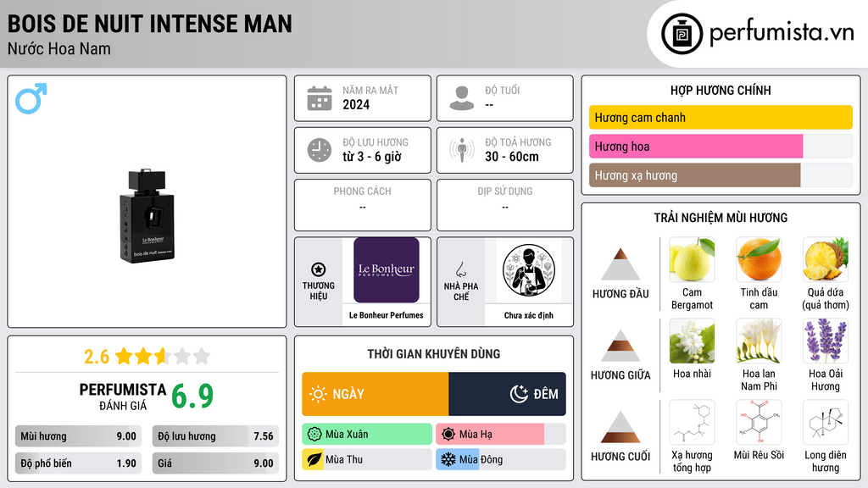Image resolution: width=868 pixels, height=488 pixels.
Task: Open the Hoa Oải Hương lavender note
Action: click(826, 341)
